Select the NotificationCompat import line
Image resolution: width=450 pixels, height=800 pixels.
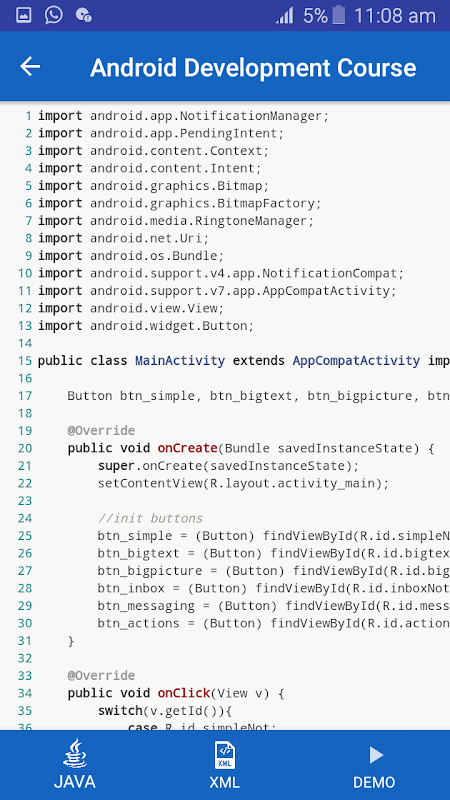[221, 273]
